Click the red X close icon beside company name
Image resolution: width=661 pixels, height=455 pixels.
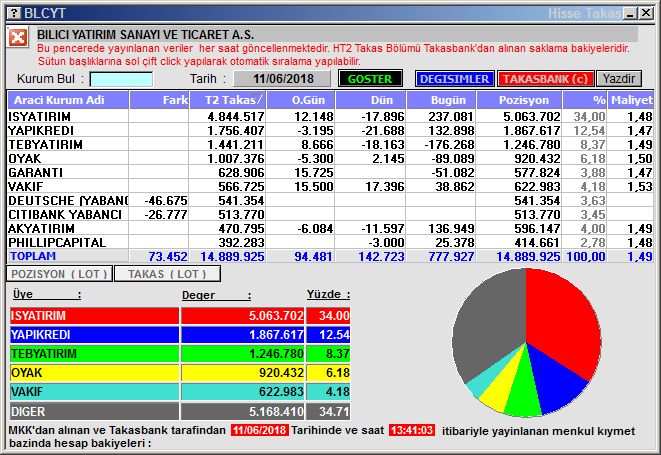coord(18,38)
